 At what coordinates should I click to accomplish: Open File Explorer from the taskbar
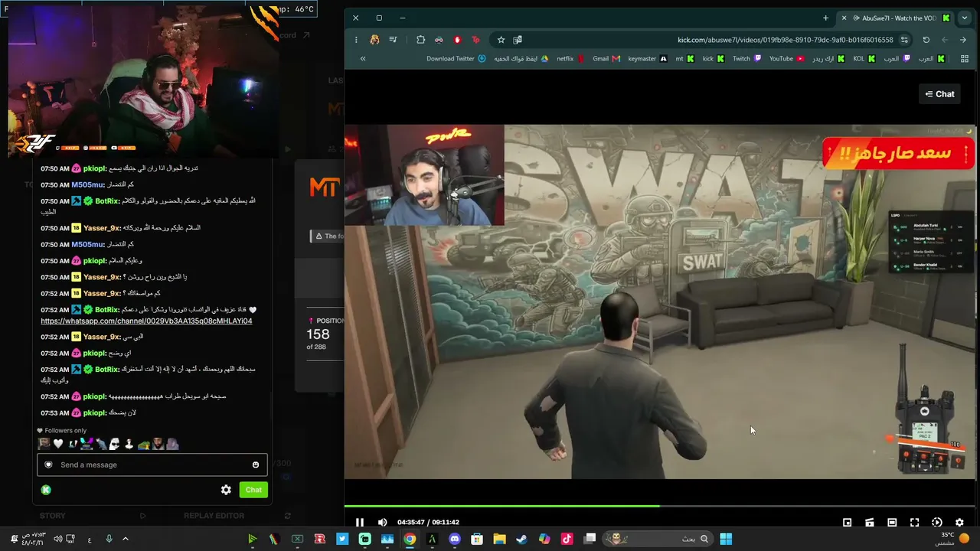pos(499,539)
